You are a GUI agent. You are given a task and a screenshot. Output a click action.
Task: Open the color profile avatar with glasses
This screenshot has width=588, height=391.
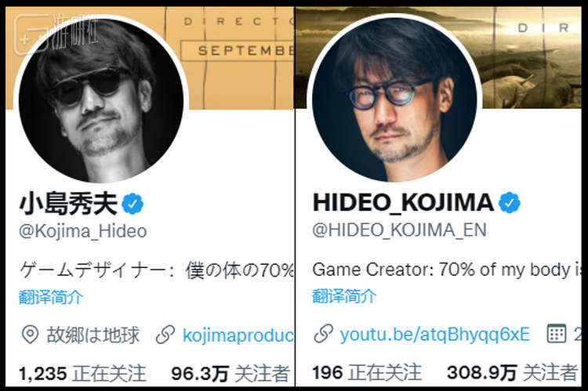[394, 100]
